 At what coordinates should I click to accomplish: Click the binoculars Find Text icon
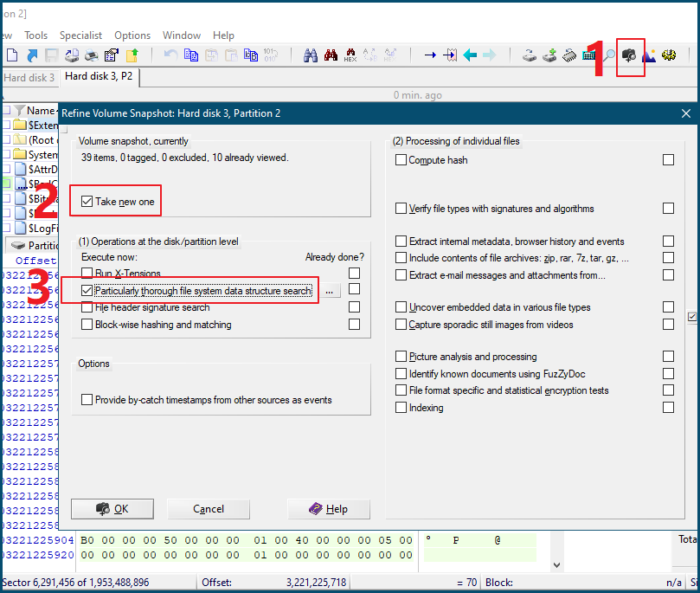point(311,55)
